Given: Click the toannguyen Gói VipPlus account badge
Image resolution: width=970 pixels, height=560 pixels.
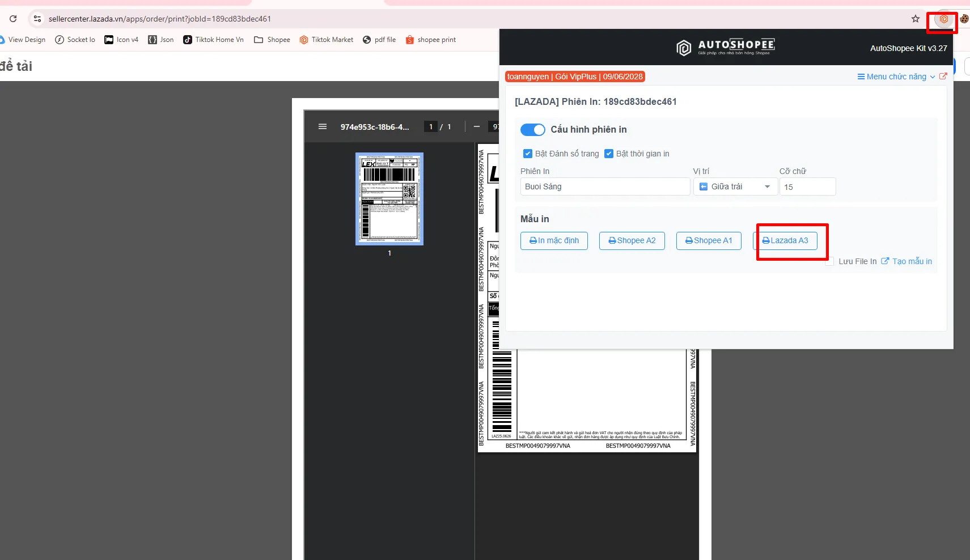Looking at the screenshot, I should coord(575,77).
